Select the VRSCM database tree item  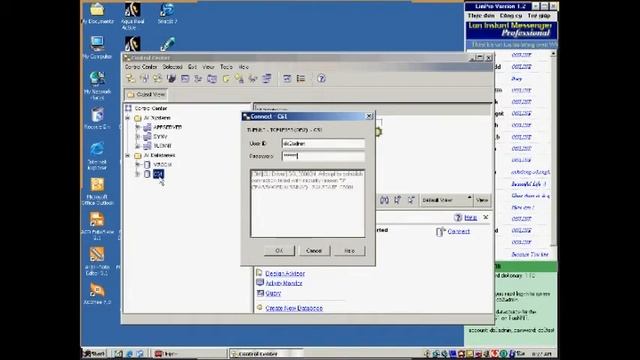[x=162, y=164]
